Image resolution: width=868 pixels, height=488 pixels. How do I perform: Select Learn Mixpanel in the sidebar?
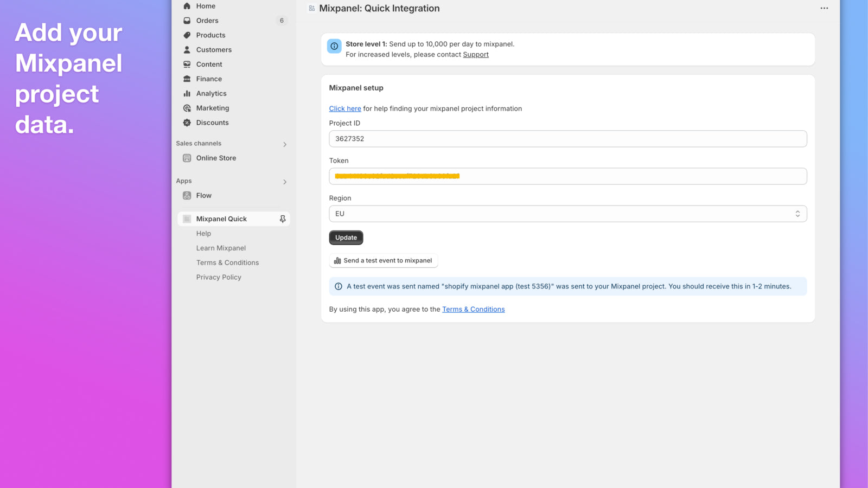coord(221,248)
